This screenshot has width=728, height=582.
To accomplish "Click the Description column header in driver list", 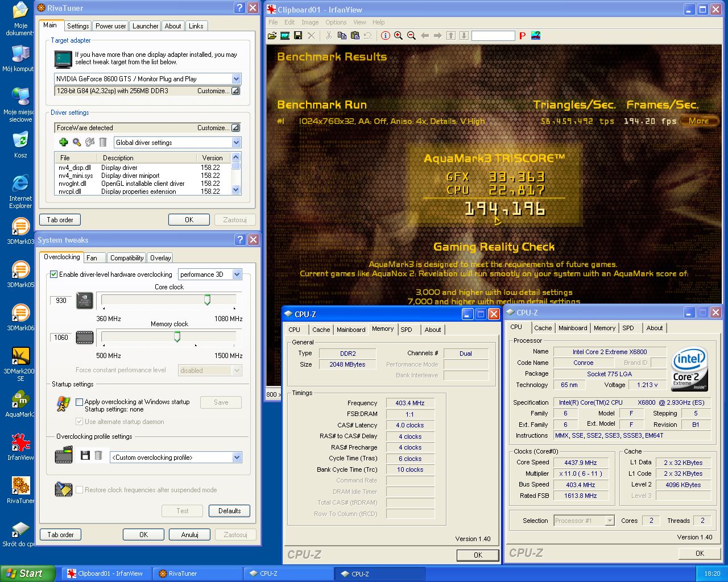I will tap(146, 158).
